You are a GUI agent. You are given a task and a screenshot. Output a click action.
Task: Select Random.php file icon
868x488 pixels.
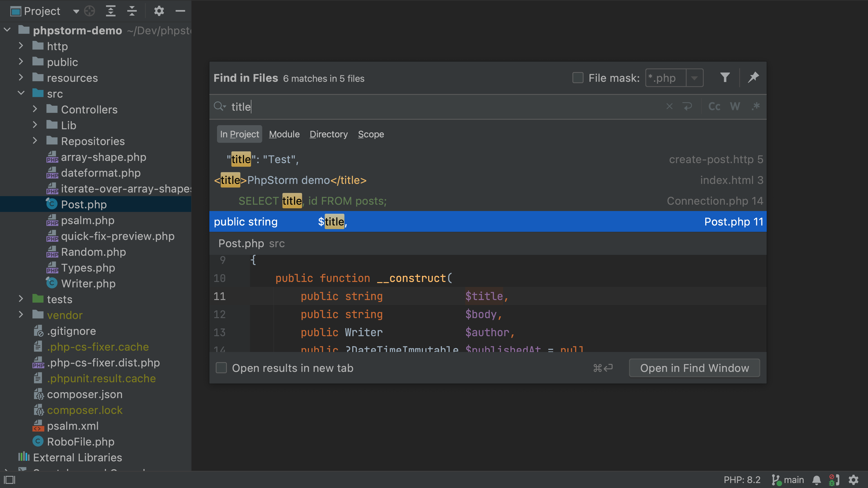(52, 252)
